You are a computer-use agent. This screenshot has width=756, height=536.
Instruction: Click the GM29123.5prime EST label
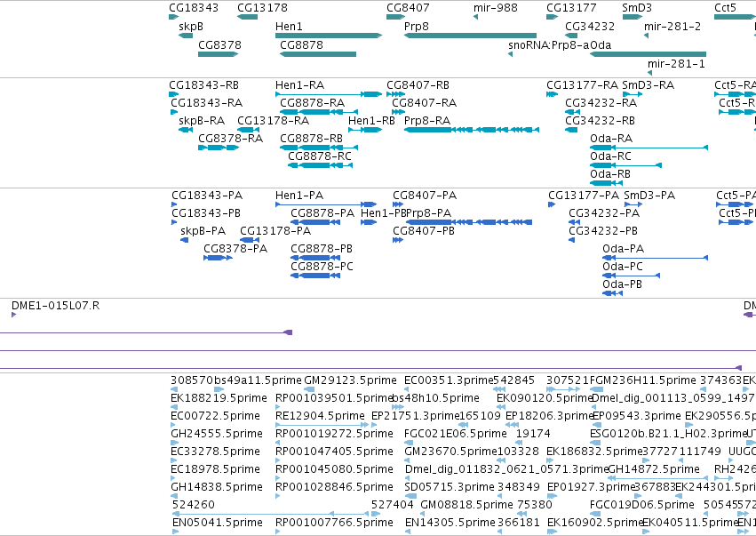[x=351, y=380]
